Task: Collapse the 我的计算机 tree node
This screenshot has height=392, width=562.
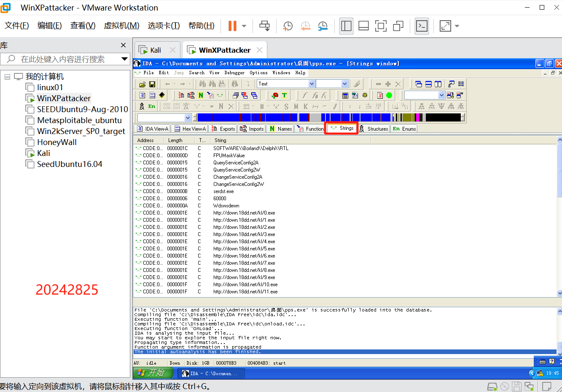Action: (x=7, y=77)
